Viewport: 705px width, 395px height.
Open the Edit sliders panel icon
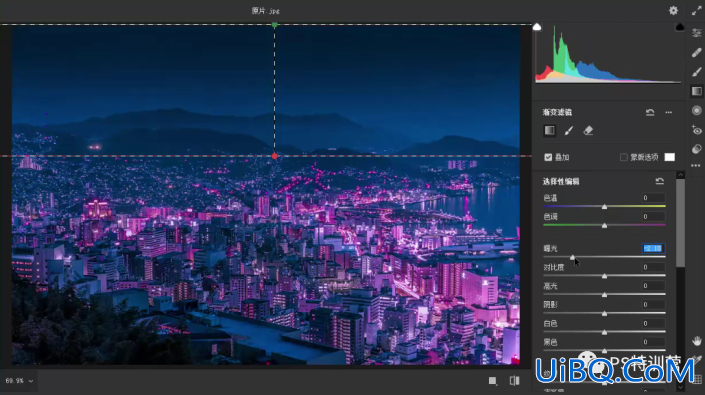point(696,33)
